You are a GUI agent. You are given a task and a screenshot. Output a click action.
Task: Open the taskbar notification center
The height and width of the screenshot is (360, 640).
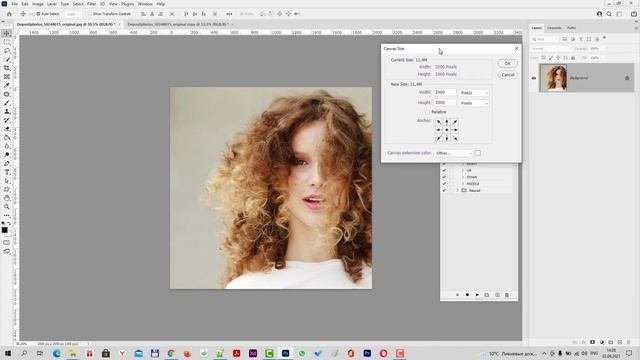629,353
